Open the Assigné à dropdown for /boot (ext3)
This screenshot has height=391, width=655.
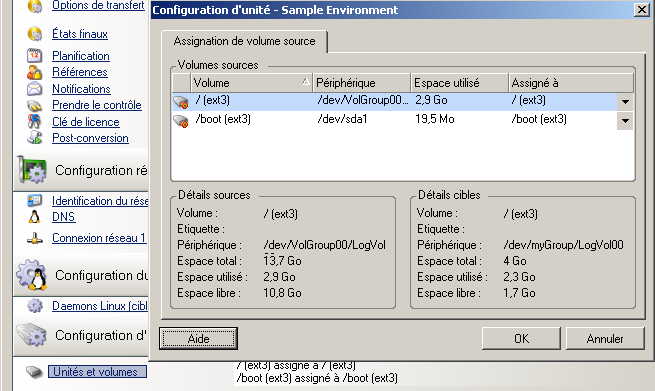(625, 121)
